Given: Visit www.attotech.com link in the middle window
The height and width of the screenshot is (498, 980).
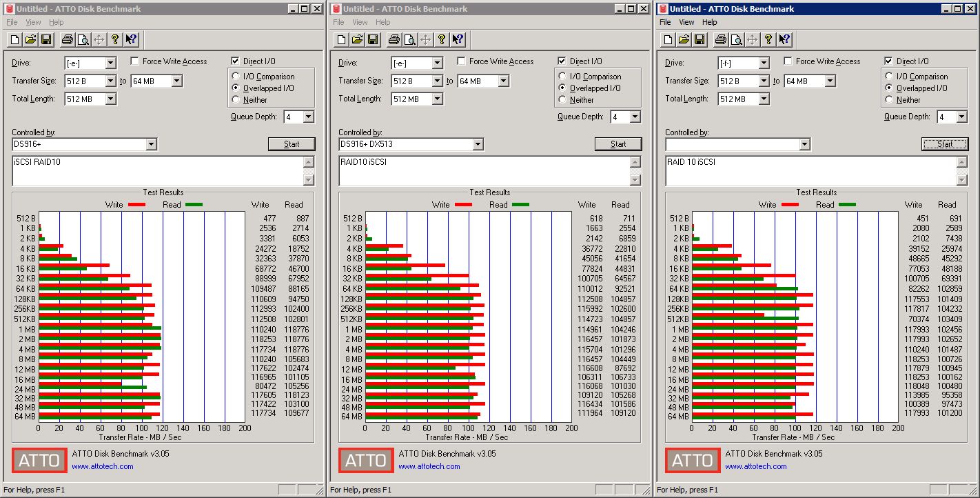Looking at the screenshot, I should (429, 466).
